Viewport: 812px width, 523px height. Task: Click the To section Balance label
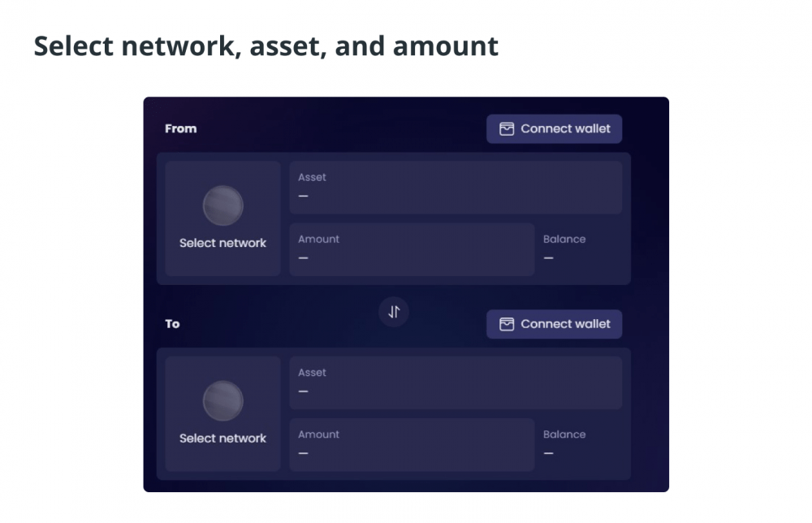(564, 434)
